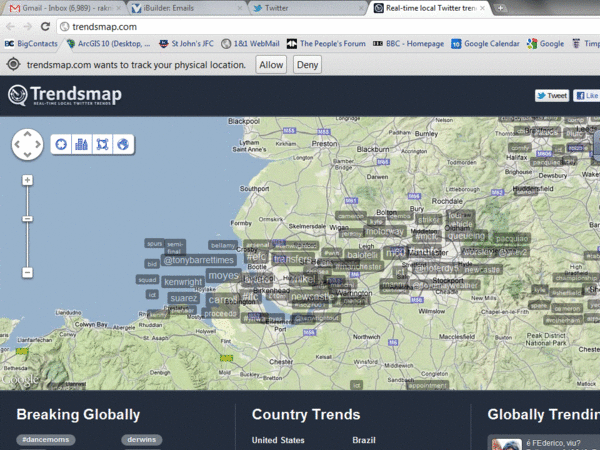The width and height of the screenshot is (600, 450).
Task: Pan the map right with arrow
Action: [x=38, y=144]
